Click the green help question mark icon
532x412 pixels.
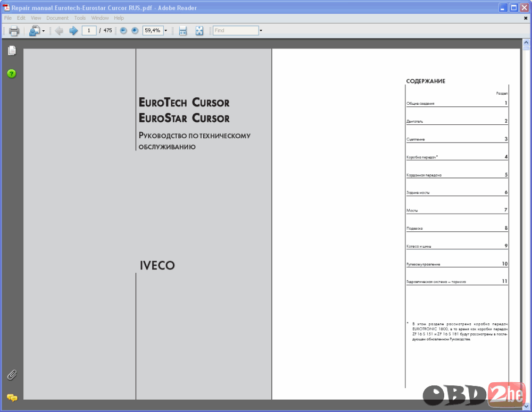point(12,73)
